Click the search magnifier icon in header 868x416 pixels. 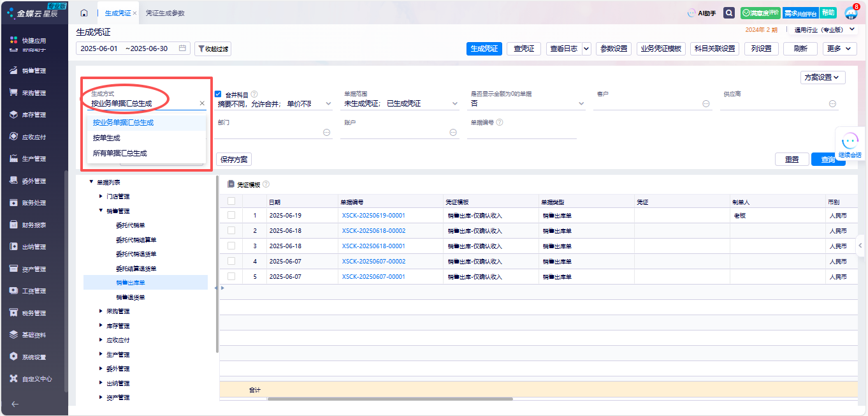point(729,13)
